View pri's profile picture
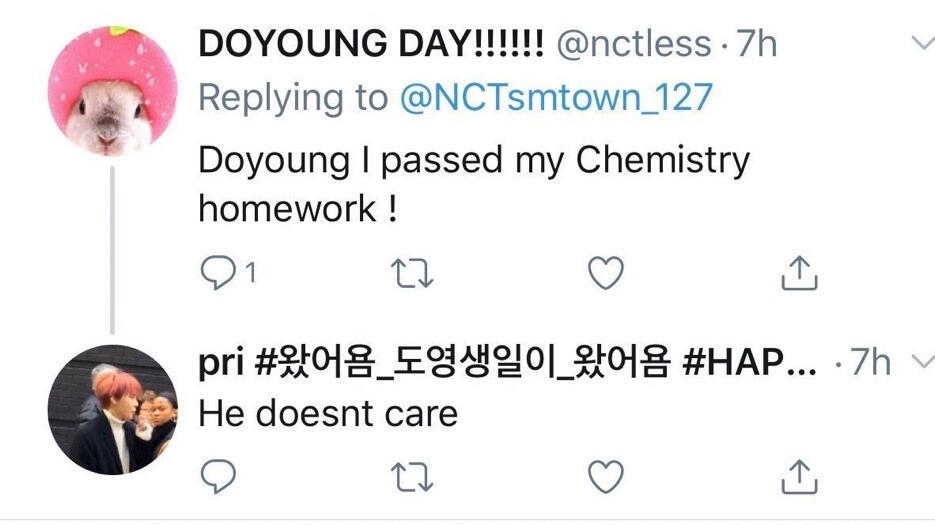 (113, 410)
